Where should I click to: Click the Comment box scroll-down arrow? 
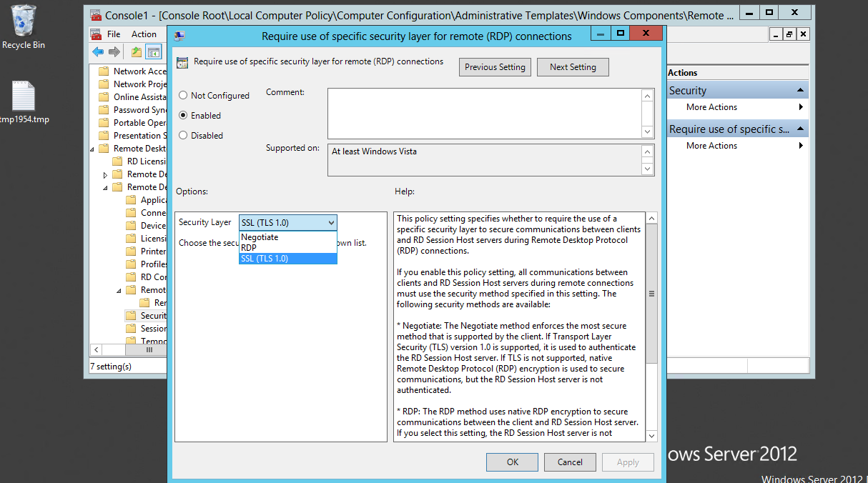648,132
